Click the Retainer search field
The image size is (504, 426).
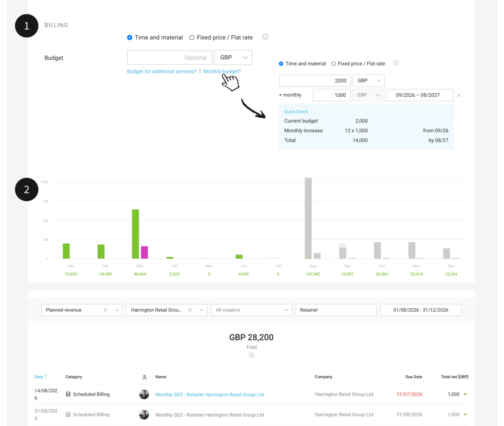(336, 310)
